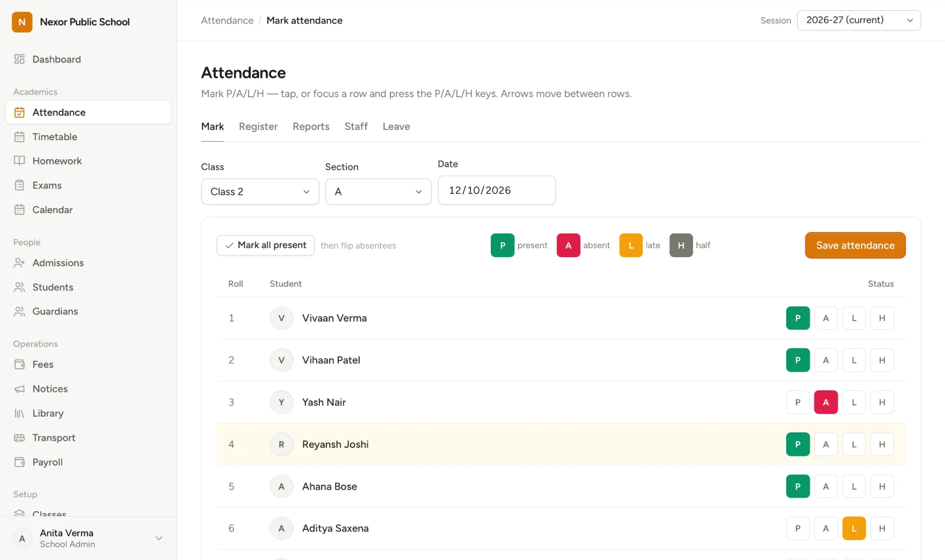Click the Payroll wallet icon

[x=19, y=462]
